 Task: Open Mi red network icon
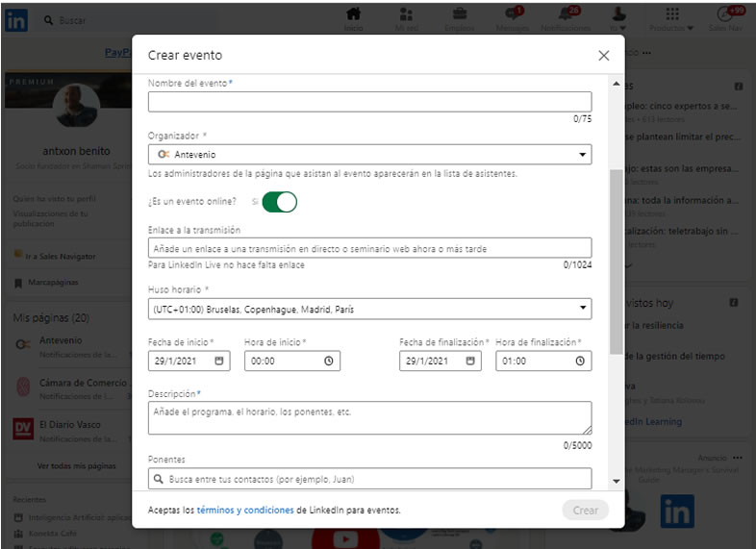click(406, 14)
